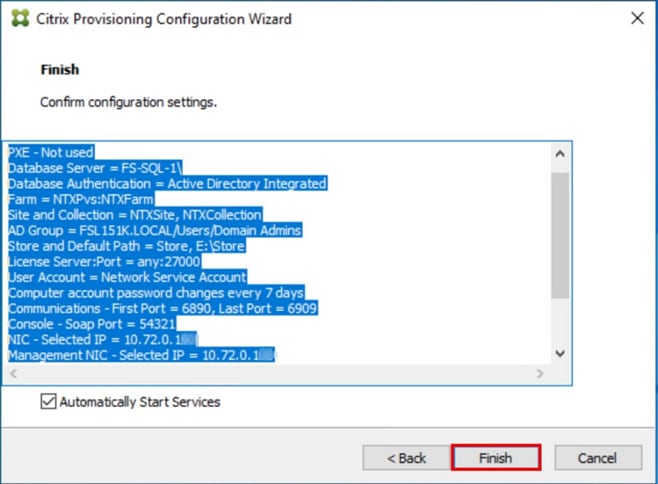This screenshot has width=658, height=484.
Task: Select 'Database Server = FS-SQL-1\' line
Action: tap(95, 168)
